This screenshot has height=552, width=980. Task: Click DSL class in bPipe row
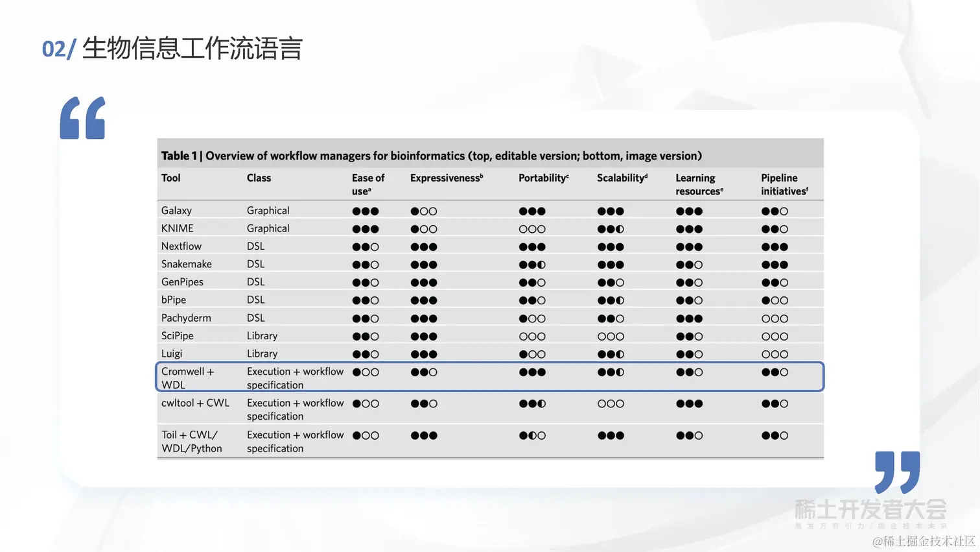(256, 300)
